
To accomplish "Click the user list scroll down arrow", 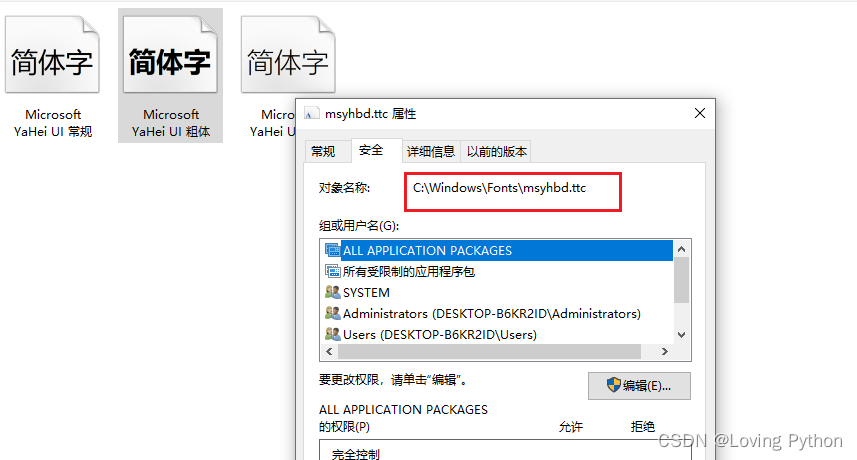I will point(681,334).
